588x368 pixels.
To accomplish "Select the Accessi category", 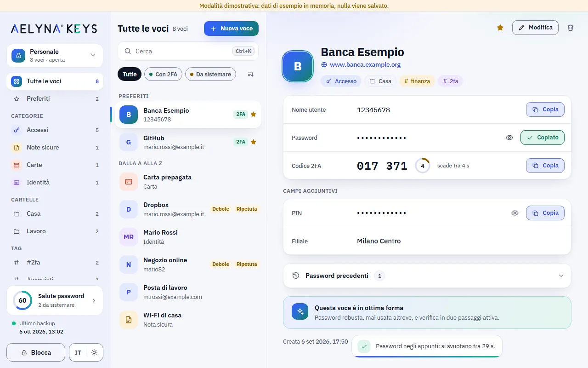I will 55,130.
